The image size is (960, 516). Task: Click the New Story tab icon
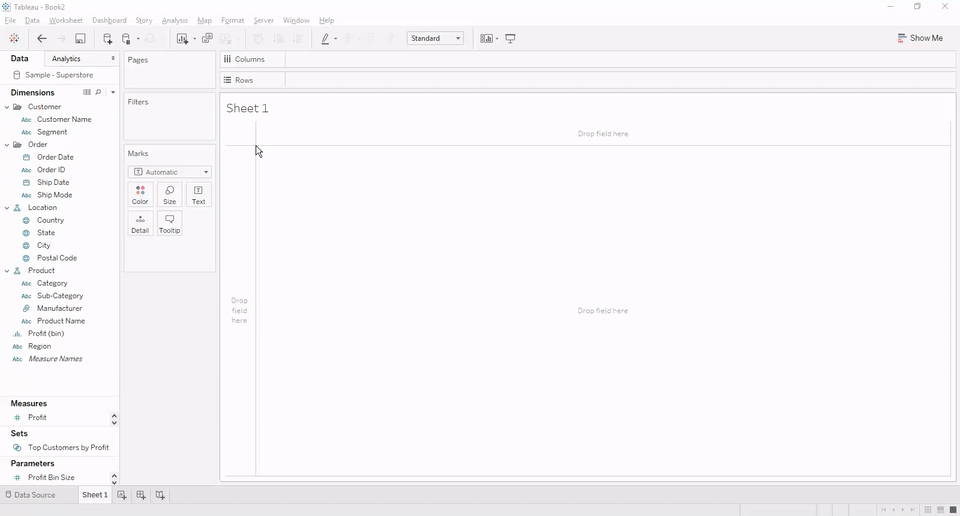point(160,495)
